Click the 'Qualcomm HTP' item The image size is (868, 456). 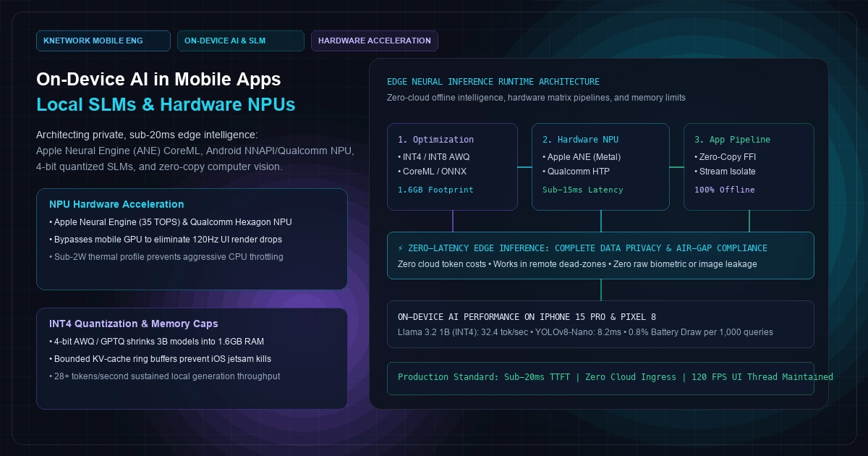576,172
